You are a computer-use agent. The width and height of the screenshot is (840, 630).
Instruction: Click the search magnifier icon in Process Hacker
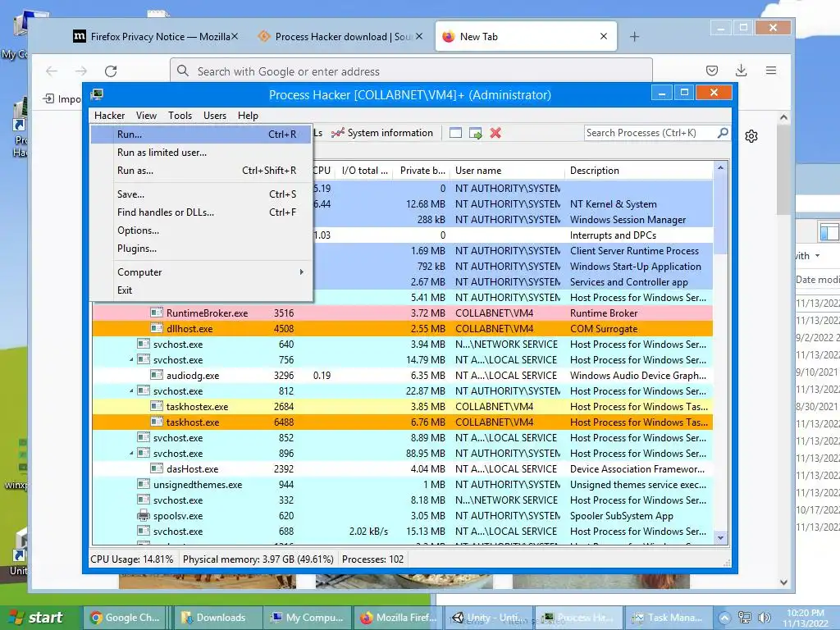[723, 132]
